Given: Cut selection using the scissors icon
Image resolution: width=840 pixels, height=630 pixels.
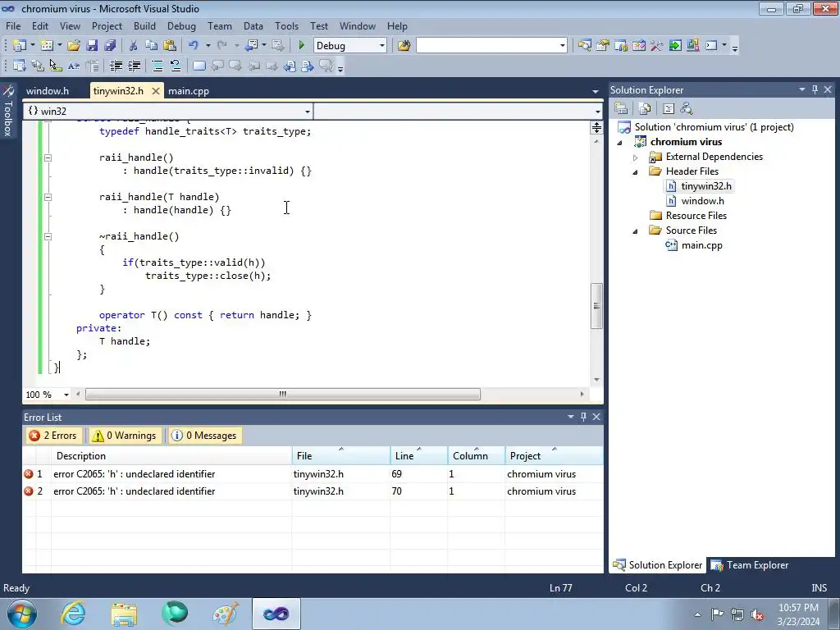Looking at the screenshot, I should (134, 46).
